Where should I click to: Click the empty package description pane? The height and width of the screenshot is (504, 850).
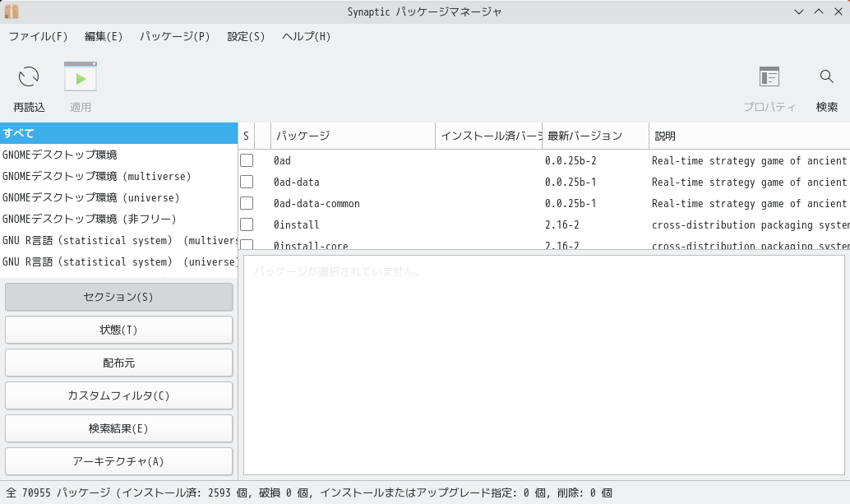click(544, 365)
